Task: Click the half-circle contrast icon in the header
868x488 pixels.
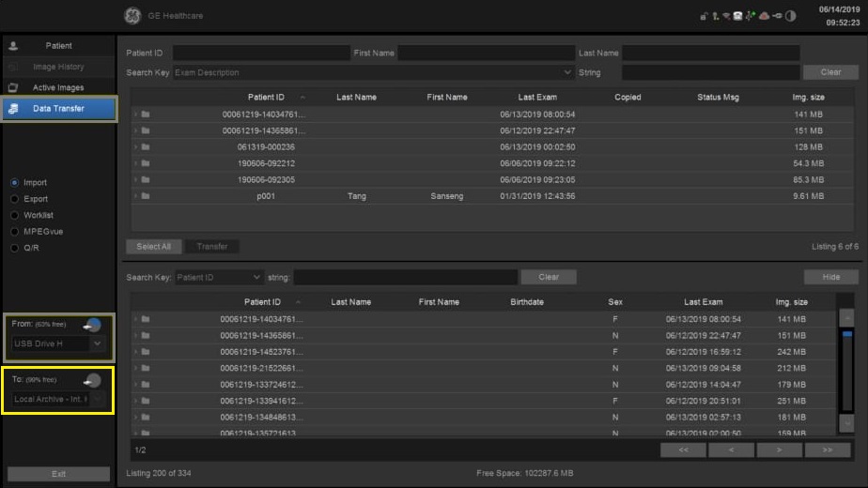Action: (x=790, y=16)
